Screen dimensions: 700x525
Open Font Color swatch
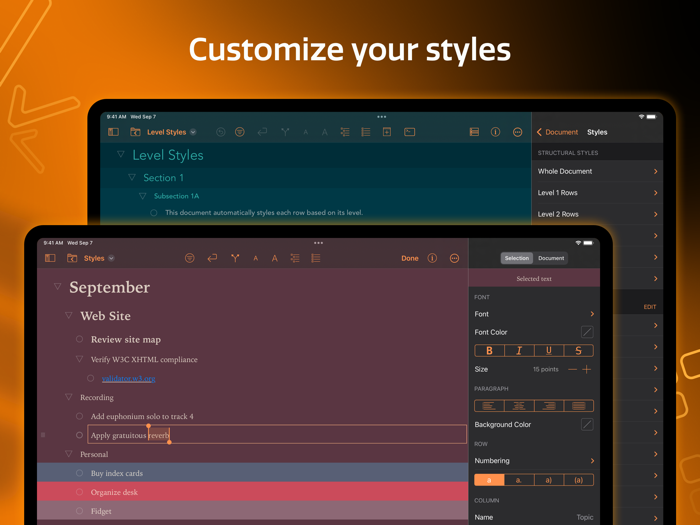587,332
